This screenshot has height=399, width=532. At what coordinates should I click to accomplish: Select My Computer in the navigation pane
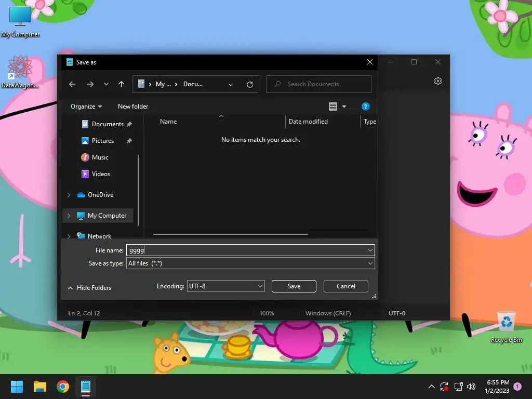(x=107, y=216)
